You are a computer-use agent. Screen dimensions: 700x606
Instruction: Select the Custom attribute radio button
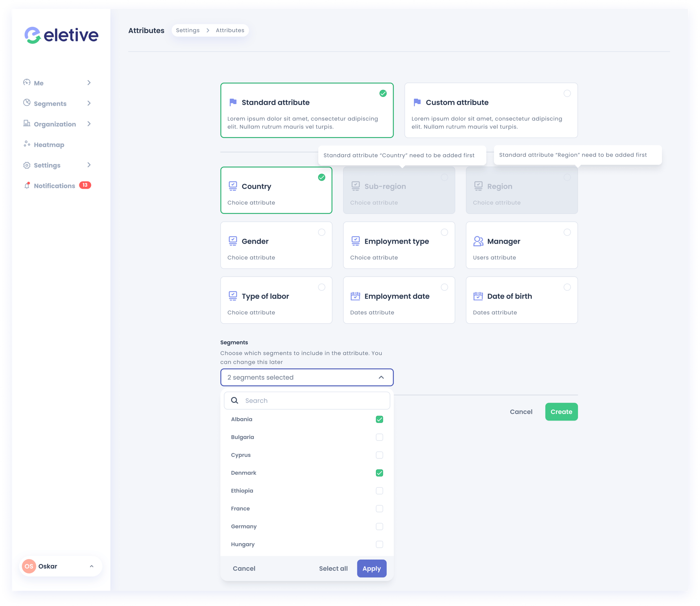(x=567, y=93)
